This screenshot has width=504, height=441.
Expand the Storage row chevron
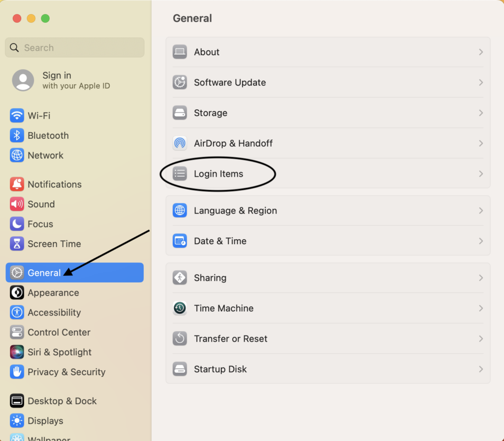point(481,113)
